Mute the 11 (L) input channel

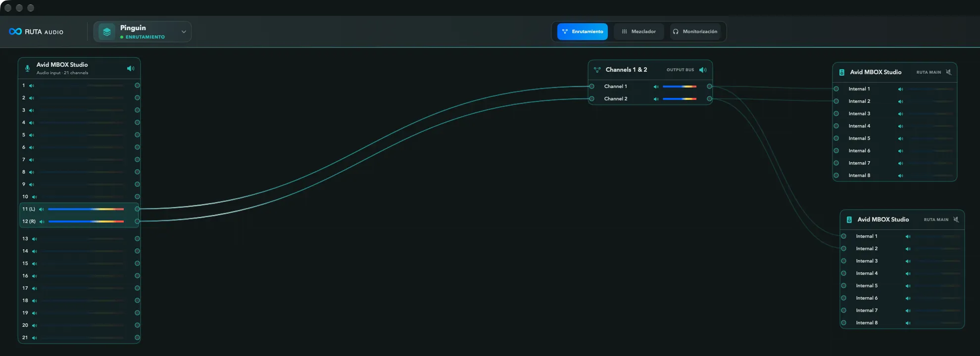(42, 209)
